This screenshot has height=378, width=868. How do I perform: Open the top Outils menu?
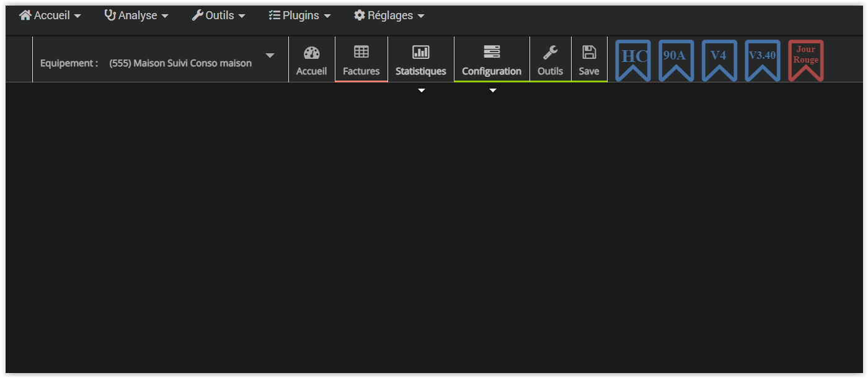[219, 15]
